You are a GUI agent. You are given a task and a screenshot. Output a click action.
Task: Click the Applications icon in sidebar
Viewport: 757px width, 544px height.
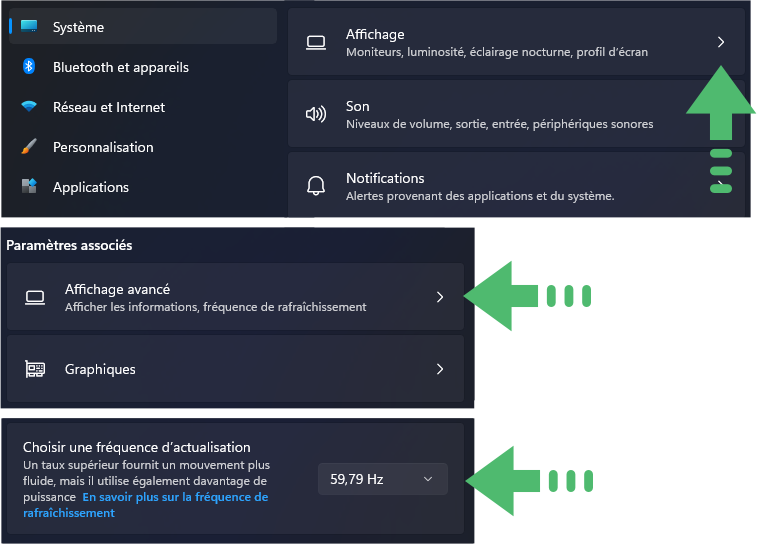coord(29,186)
